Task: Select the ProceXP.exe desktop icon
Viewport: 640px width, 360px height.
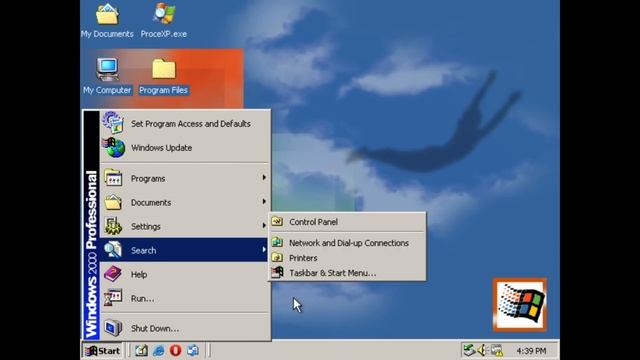Action: 164,20
